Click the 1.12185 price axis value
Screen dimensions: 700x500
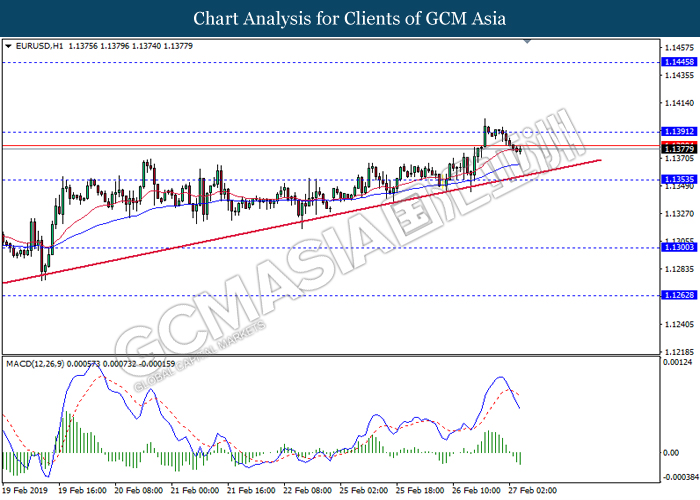coord(679,352)
